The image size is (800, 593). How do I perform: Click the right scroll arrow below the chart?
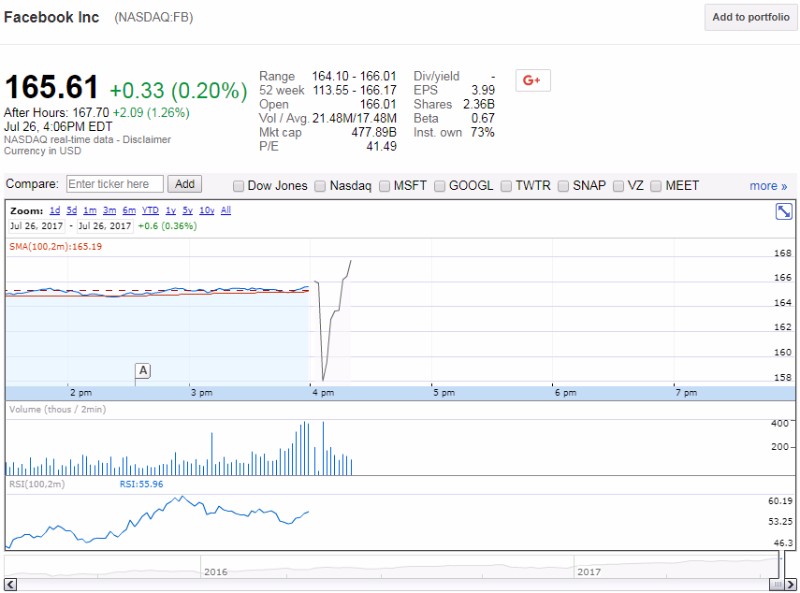pyautogui.click(x=790, y=584)
